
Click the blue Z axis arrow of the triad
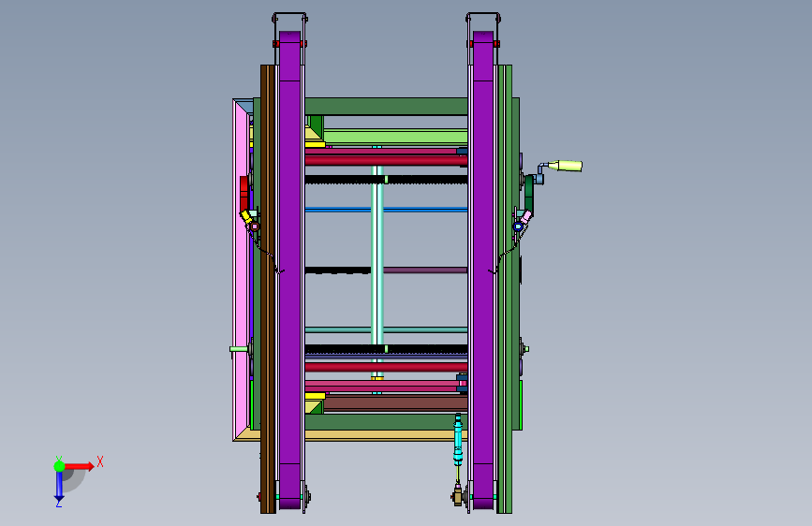pyautogui.click(x=59, y=486)
